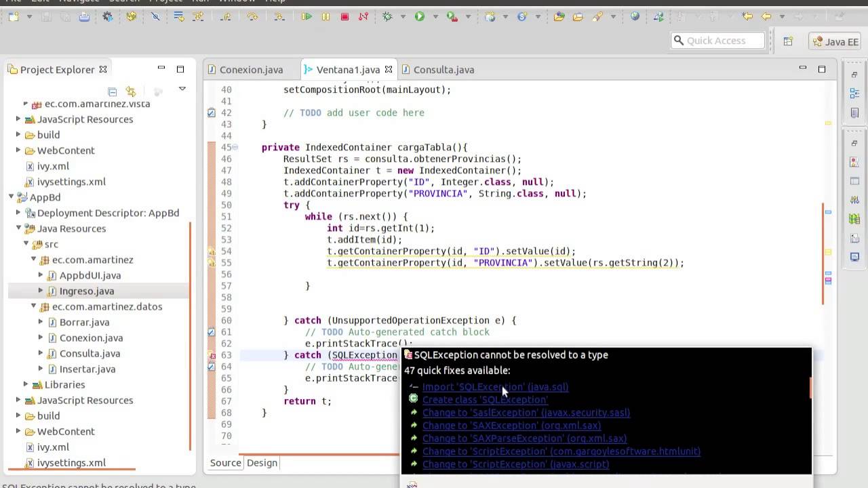868x488 pixels.
Task: Open the Outline view from right trim
Action: point(854,93)
